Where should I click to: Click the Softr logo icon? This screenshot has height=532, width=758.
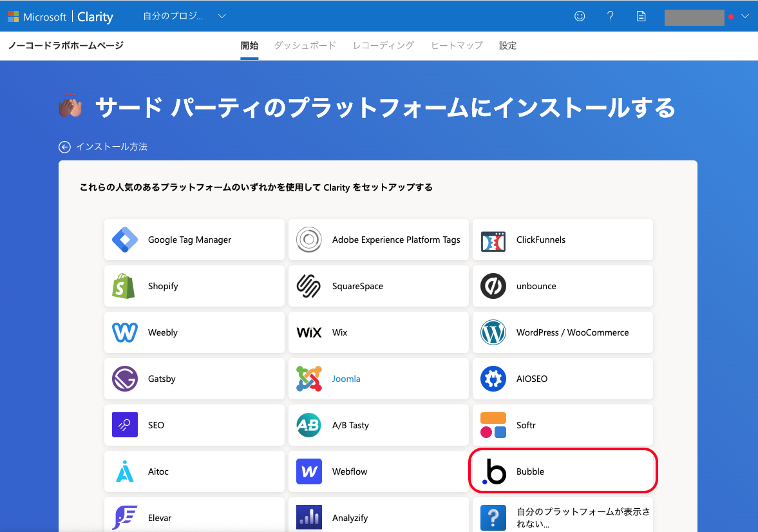click(x=493, y=425)
